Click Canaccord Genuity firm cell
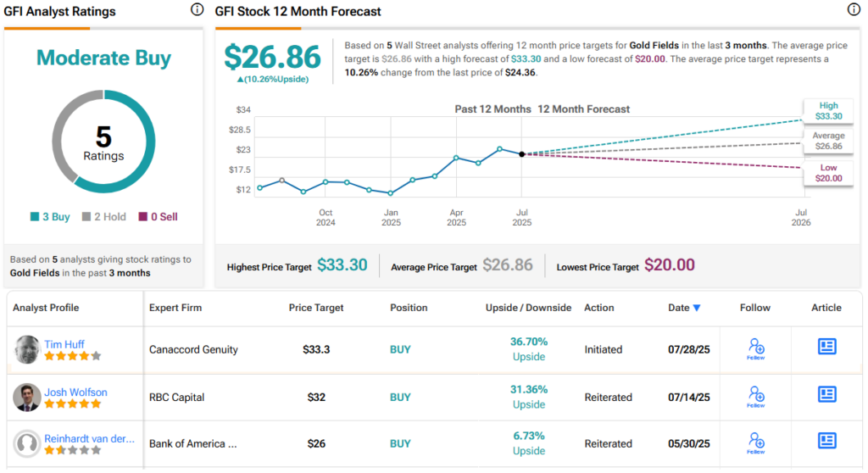Image resolution: width=868 pixels, height=473 pixels. pyautogui.click(x=193, y=349)
